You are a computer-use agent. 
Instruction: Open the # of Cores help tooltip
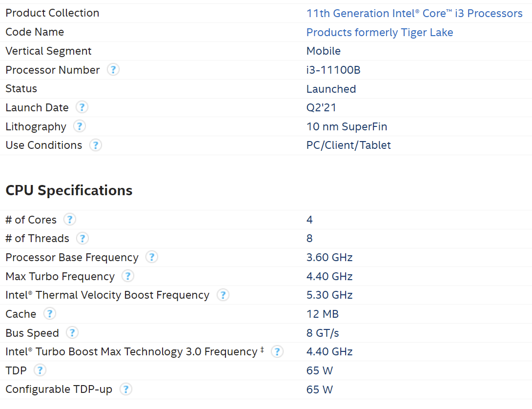[x=70, y=220]
